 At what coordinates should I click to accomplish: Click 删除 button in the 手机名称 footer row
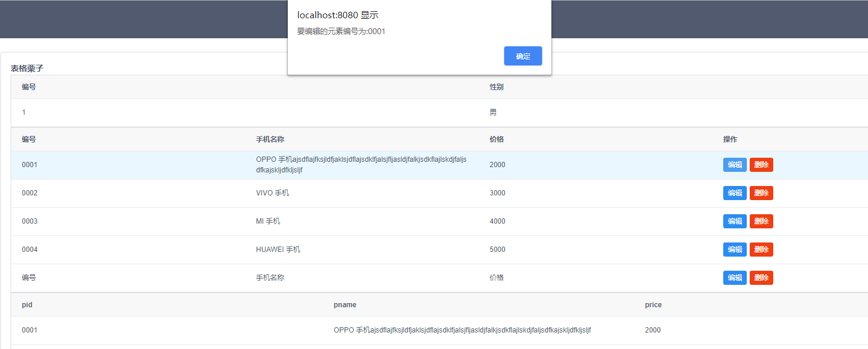pyautogui.click(x=761, y=278)
